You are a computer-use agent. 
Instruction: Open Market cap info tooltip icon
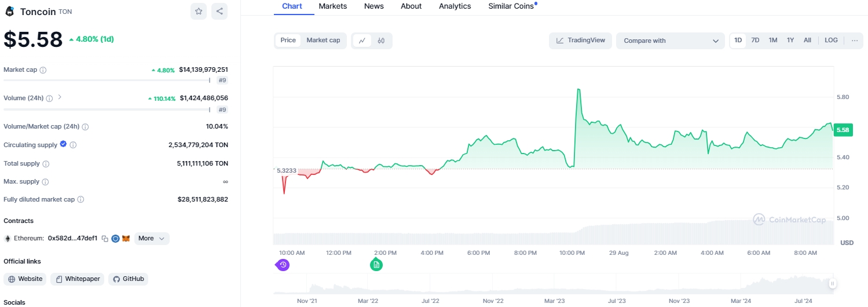43,70
